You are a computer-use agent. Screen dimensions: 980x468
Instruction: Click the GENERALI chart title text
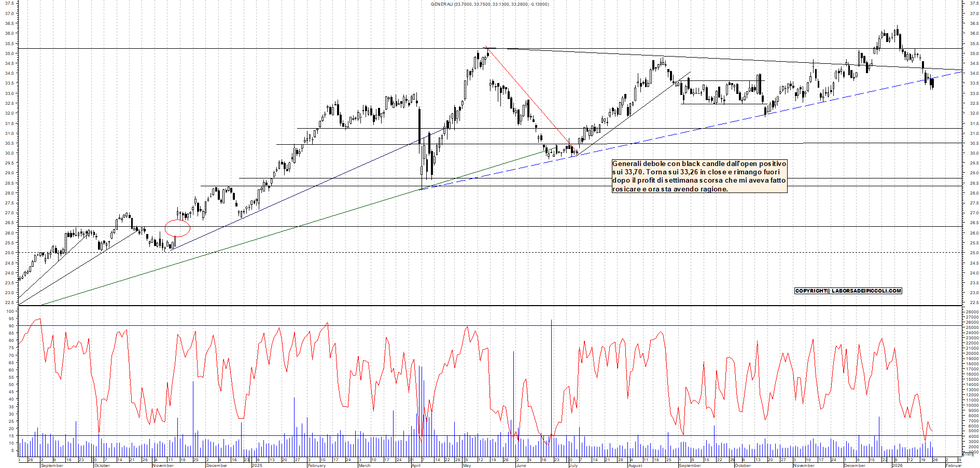click(x=489, y=4)
